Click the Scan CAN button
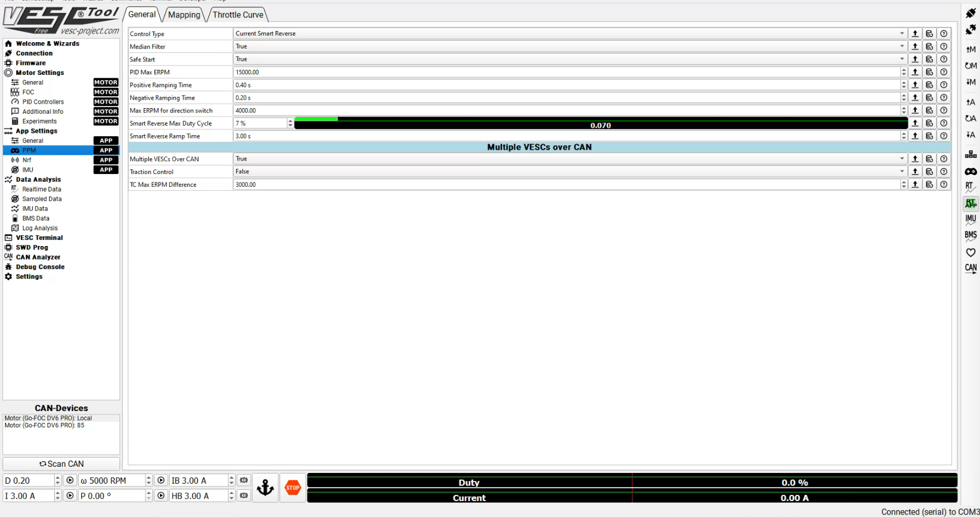 [61, 464]
